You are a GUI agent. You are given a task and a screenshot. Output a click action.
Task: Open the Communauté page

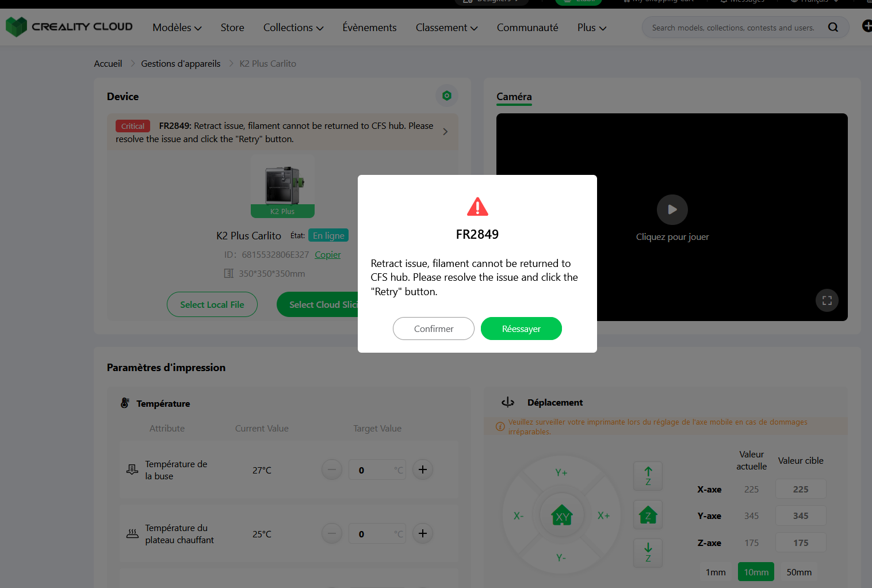pos(527,27)
